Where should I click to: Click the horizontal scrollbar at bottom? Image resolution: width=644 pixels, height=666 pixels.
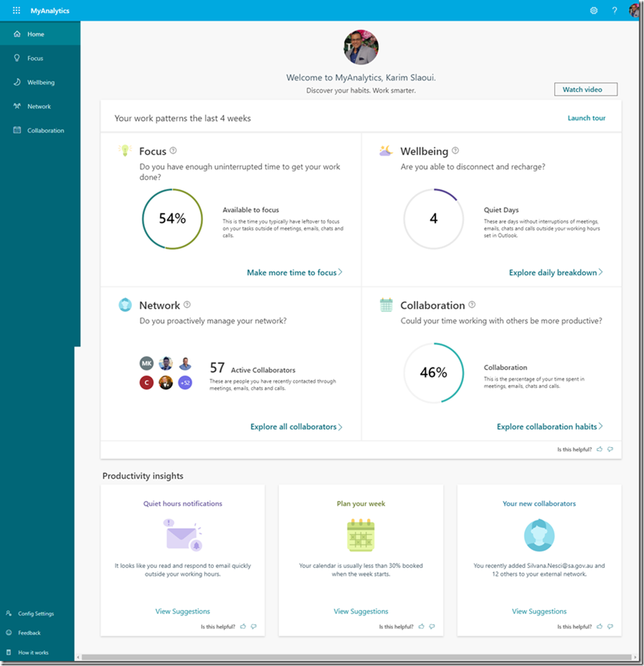[x=353, y=657]
